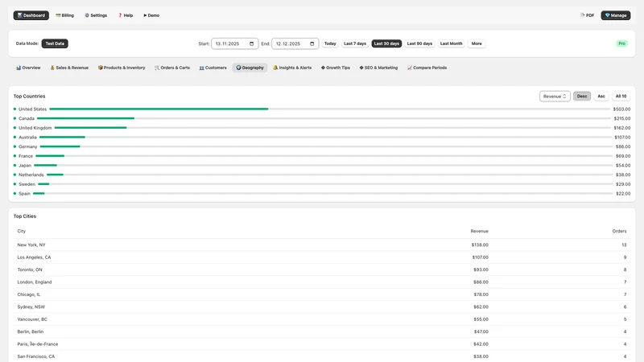Open the Growth Tips tab

tap(336, 68)
